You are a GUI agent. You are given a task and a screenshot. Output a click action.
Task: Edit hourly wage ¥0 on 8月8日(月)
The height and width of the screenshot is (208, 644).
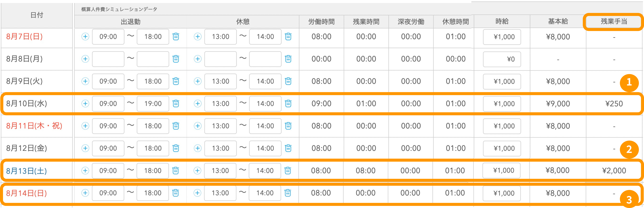(x=502, y=59)
